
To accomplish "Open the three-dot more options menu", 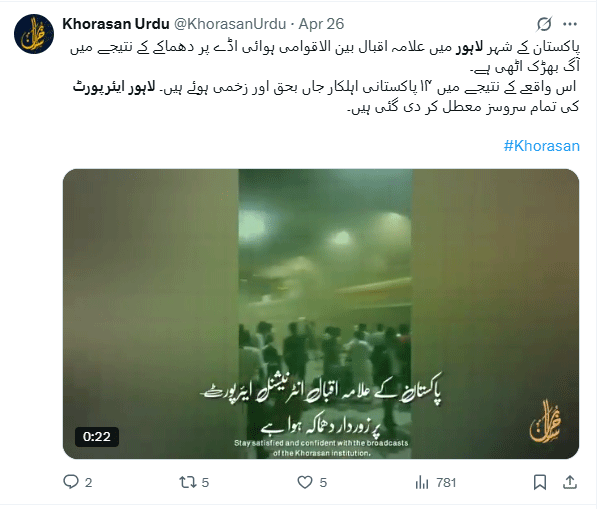I will point(570,24).
